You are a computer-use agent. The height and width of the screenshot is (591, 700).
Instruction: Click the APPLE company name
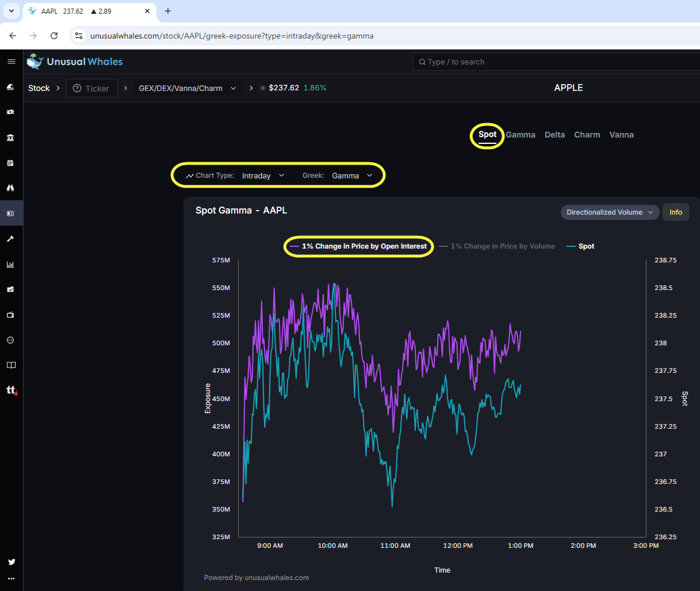click(x=568, y=87)
